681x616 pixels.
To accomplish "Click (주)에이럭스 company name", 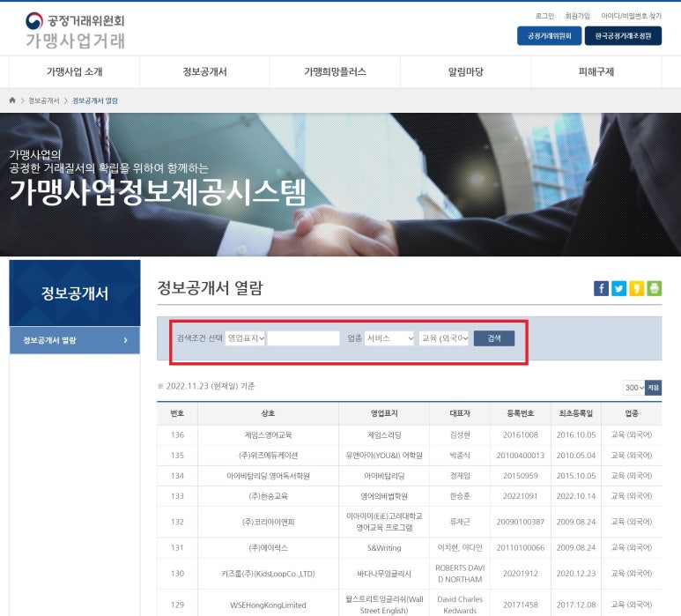I will click(268, 548).
